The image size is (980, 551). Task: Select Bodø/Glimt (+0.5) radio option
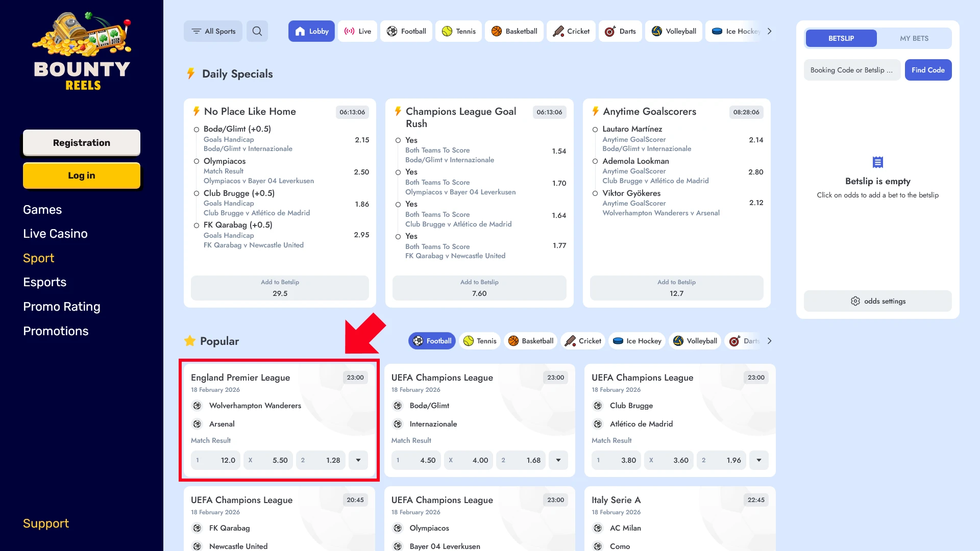197,130
